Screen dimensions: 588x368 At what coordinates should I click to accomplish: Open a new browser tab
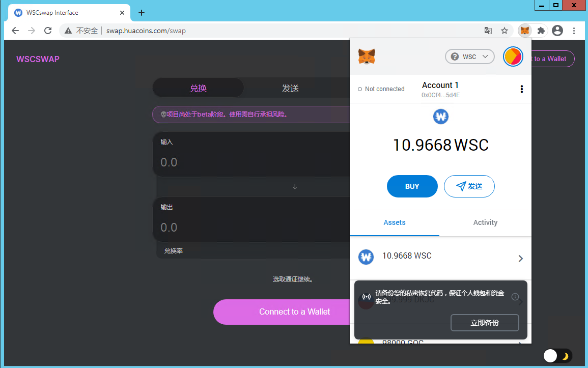[x=142, y=13]
